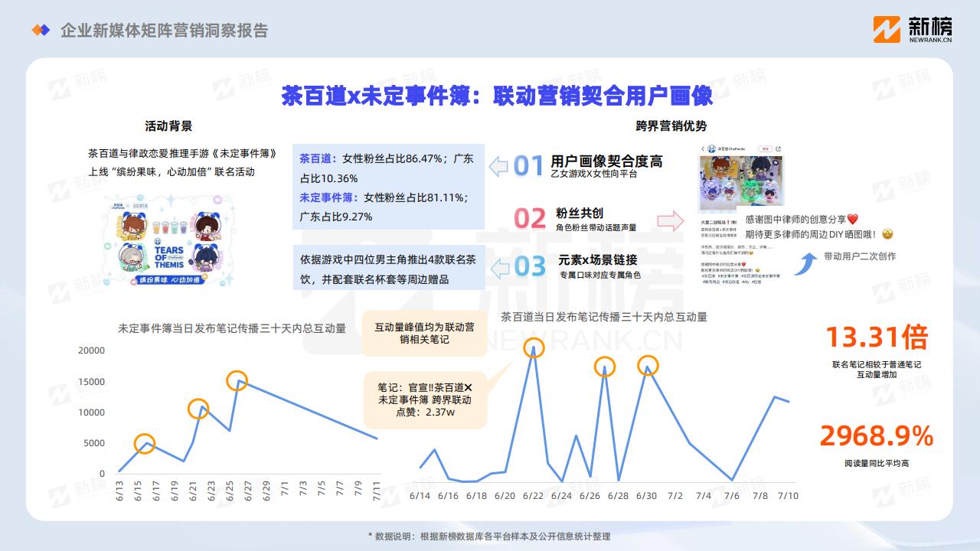Viewport: 980px width, 551px height.
Task: Click the 6/13 date label on left chart
Action: [119, 491]
